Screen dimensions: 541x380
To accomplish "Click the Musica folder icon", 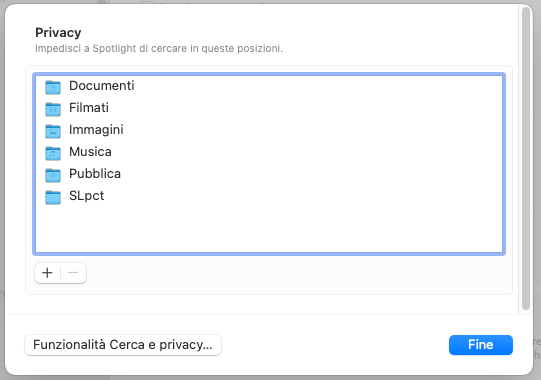I will [53, 153].
